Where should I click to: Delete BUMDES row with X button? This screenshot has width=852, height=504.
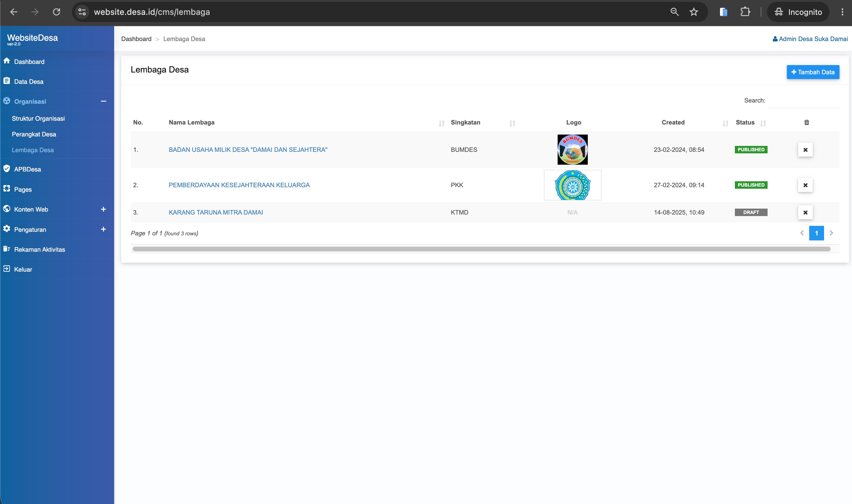click(x=805, y=150)
